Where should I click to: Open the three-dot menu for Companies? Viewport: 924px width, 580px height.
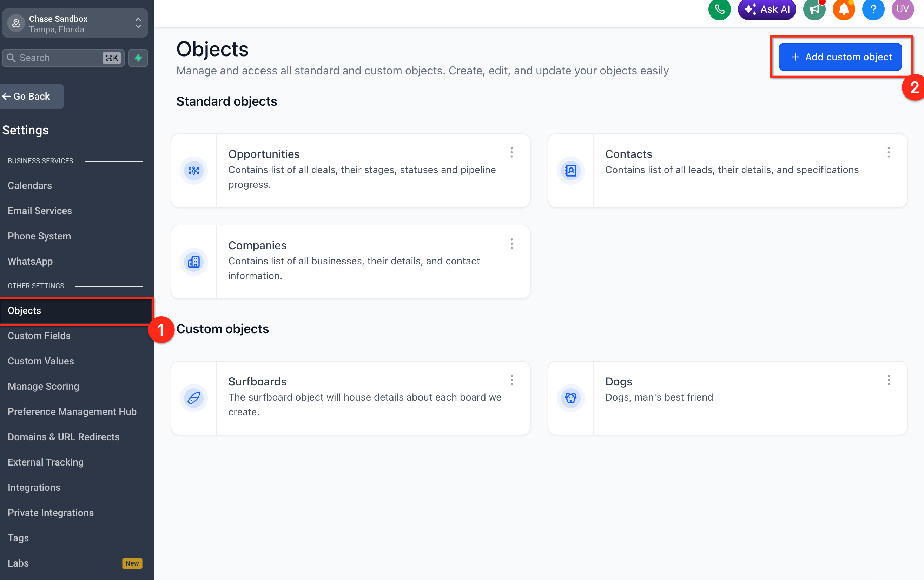point(511,244)
